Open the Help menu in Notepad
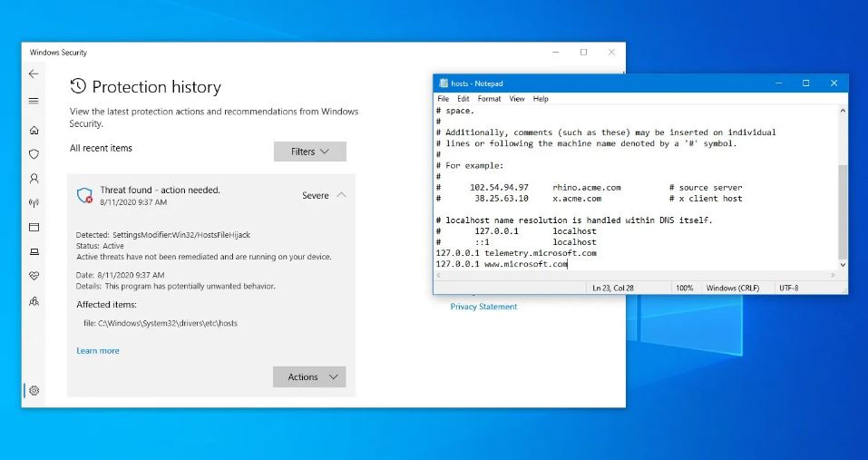Image resolution: width=868 pixels, height=460 pixels. [541, 99]
